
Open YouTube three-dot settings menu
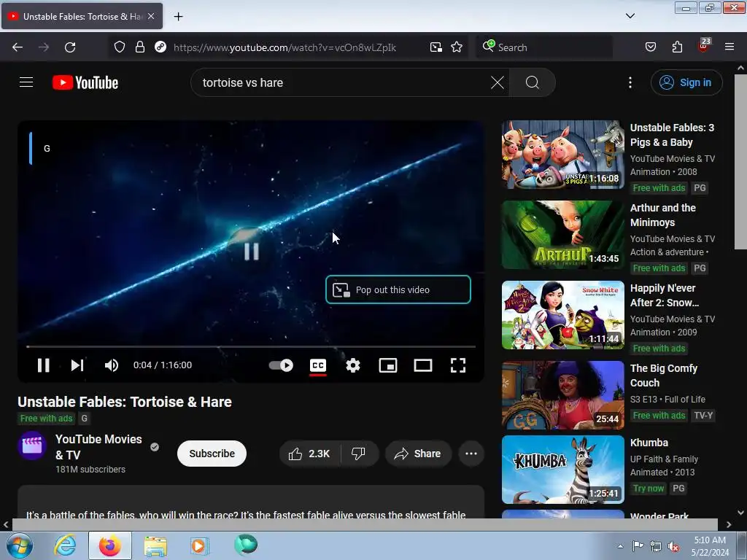click(x=630, y=82)
